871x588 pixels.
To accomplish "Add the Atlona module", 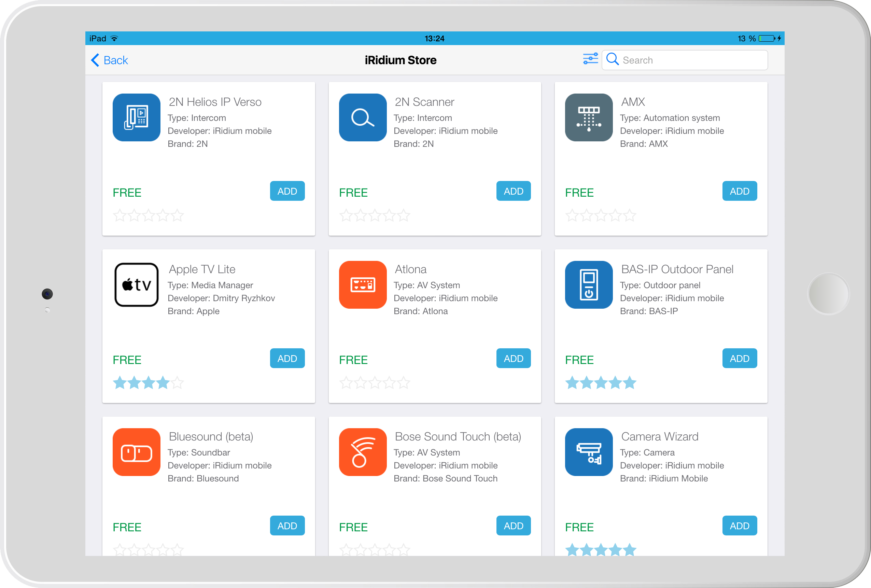I will (514, 358).
